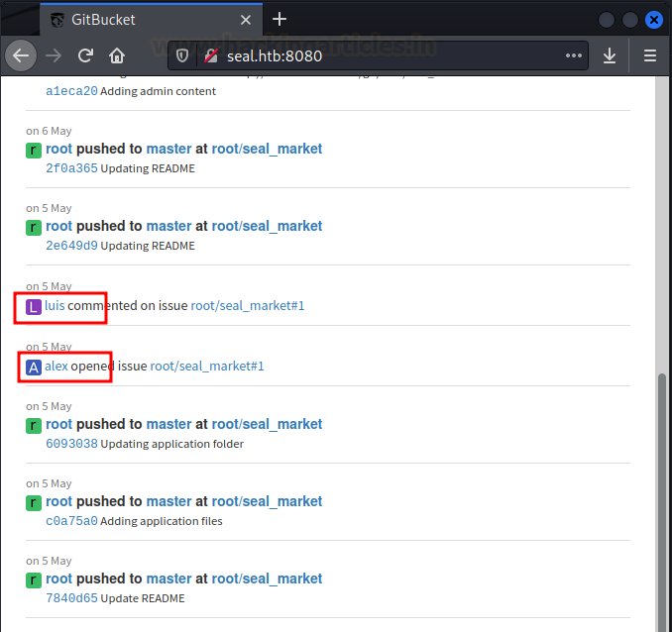The height and width of the screenshot is (632, 672).
Task: Open issue root/seal_market#1 commented by luis
Action: [247, 305]
